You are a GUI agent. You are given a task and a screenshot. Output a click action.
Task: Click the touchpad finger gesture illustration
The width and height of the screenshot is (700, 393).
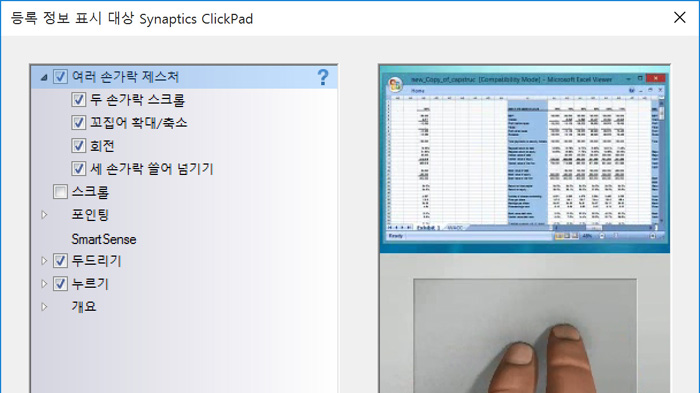point(525,336)
